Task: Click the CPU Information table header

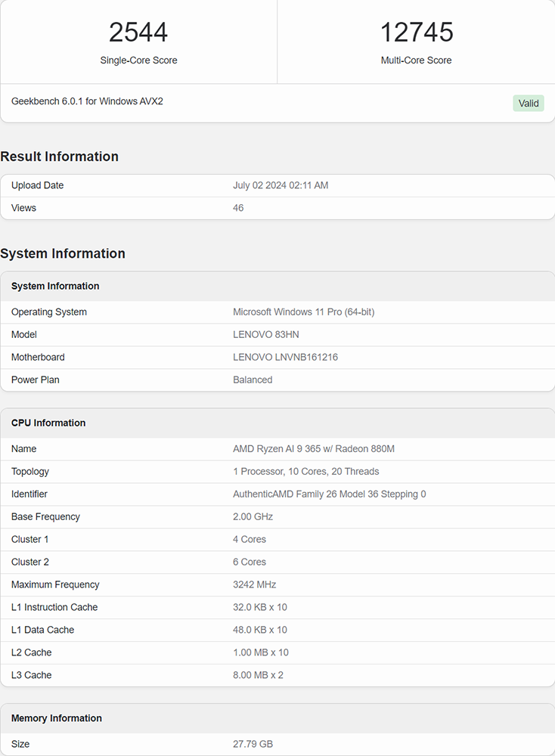Action: pos(48,423)
